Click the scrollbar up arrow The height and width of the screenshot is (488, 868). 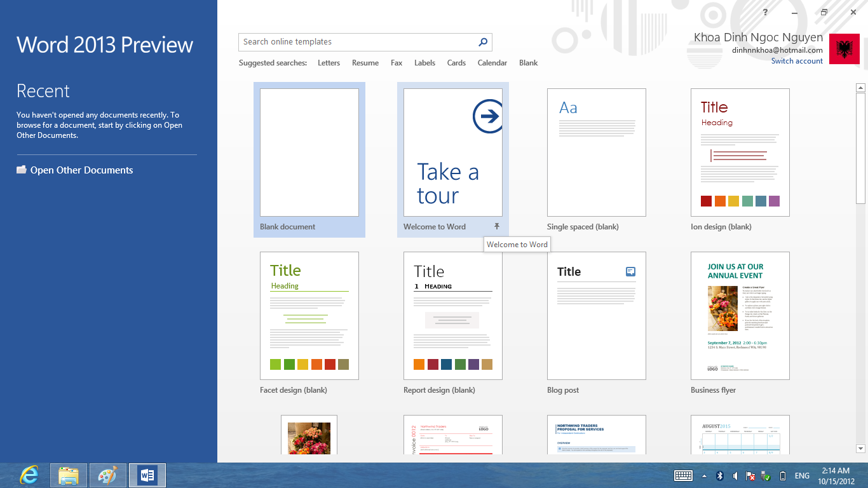point(861,88)
